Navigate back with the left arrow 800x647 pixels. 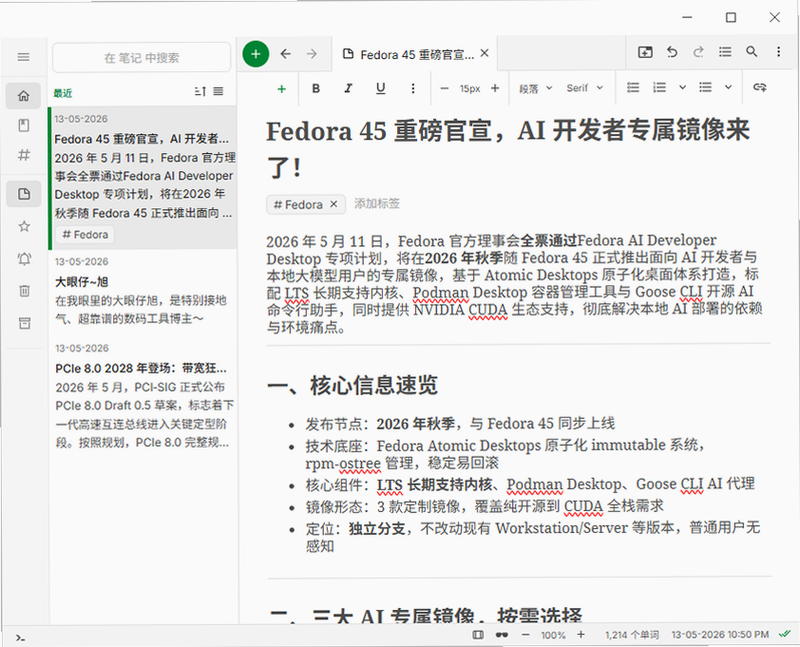pos(285,54)
